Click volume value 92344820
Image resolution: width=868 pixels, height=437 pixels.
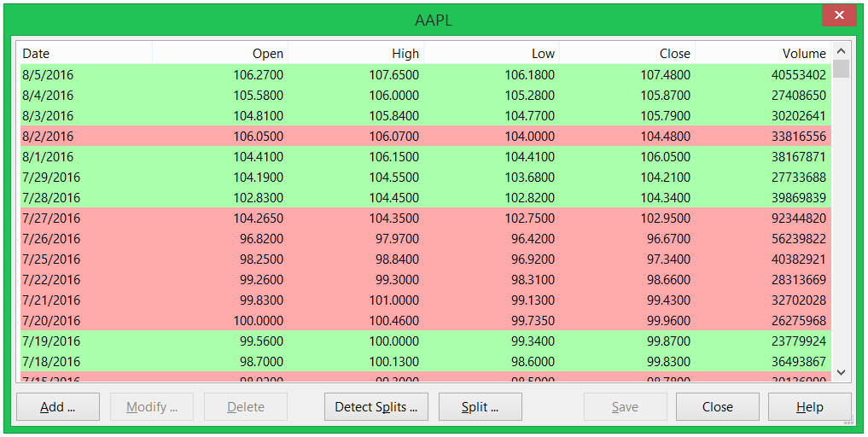click(x=799, y=218)
